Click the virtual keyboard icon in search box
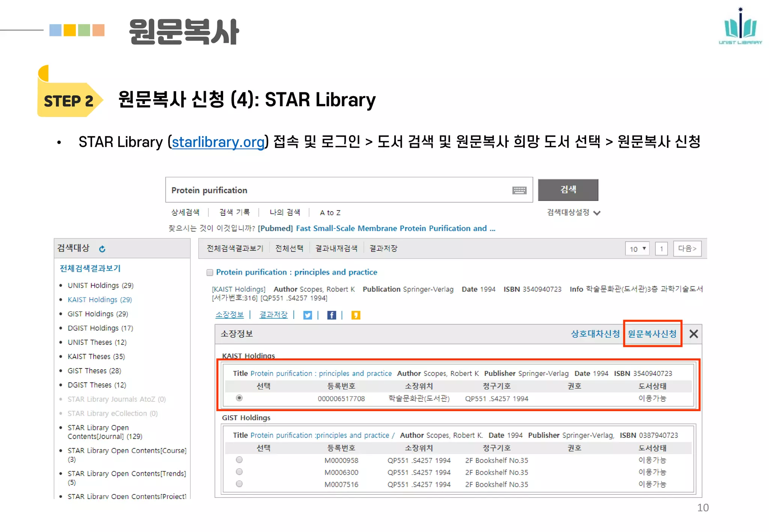This screenshot has height=532, width=769. pyautogui.click(x=519, y=191)
